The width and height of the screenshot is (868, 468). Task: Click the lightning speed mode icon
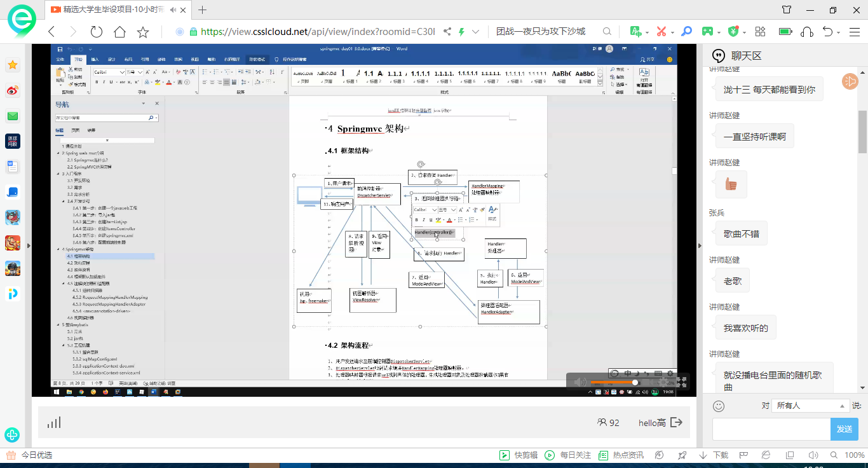[x=461, y=32]
